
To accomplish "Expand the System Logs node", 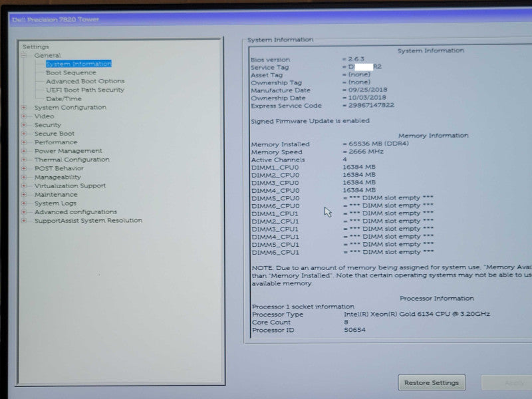I will 24,203.
